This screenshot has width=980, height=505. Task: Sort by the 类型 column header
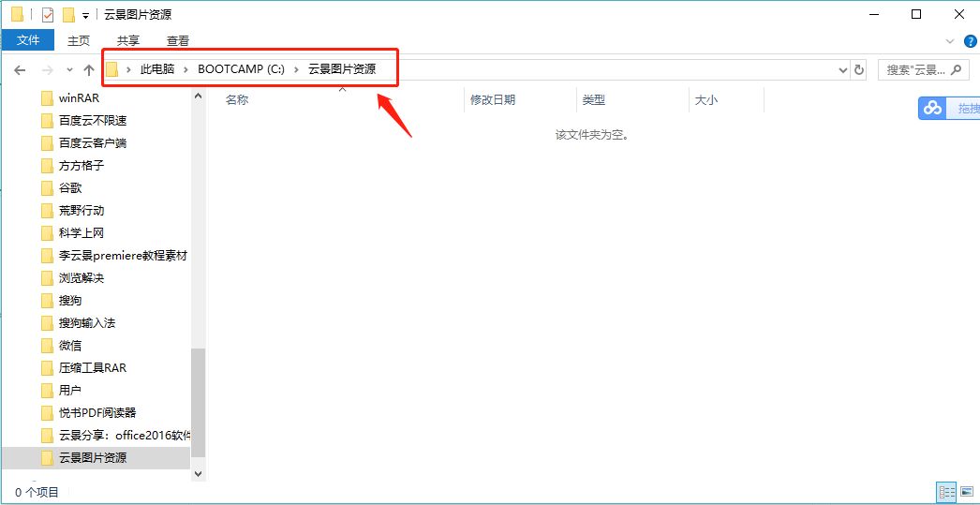click(x=594, y=100)
